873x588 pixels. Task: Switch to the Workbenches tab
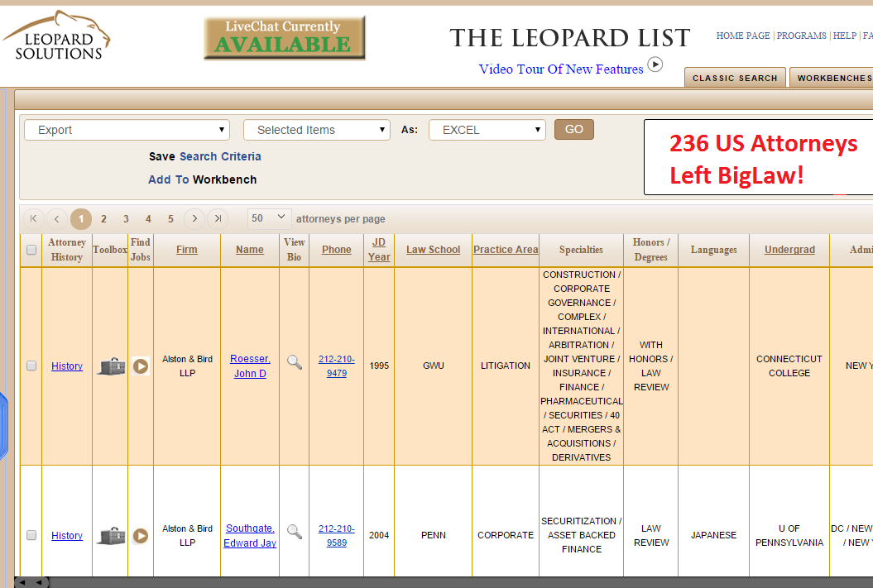[832, 78]
